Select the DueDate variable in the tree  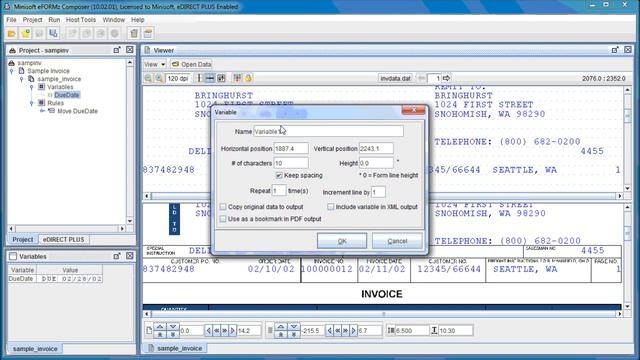click(67, 95)
